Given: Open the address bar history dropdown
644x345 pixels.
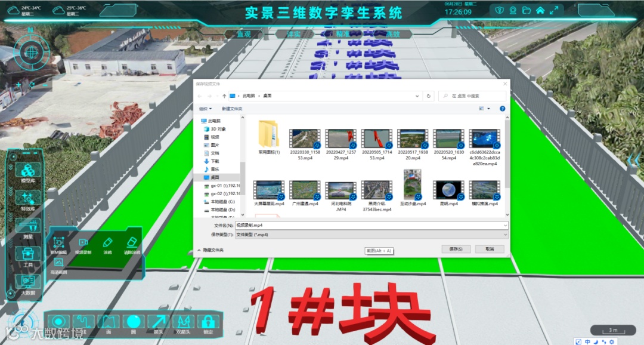Looking at the screenshot, I should pyautogui.click(x=417, y=96).
